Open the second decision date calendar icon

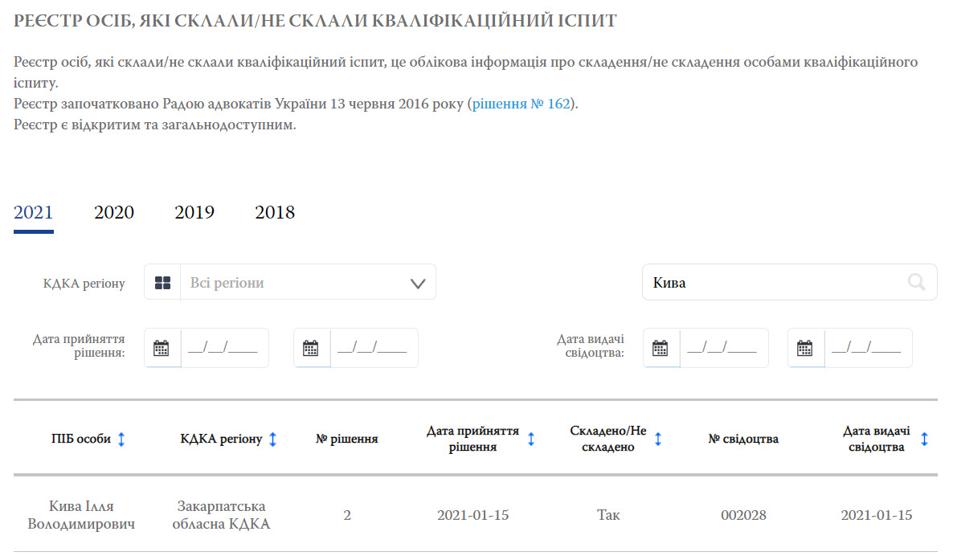[311, 348]
